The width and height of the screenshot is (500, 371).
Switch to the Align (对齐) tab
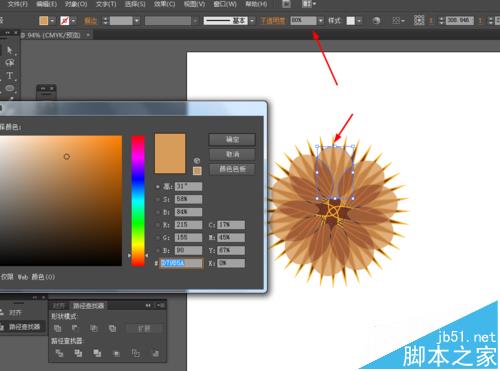point(59,306)
